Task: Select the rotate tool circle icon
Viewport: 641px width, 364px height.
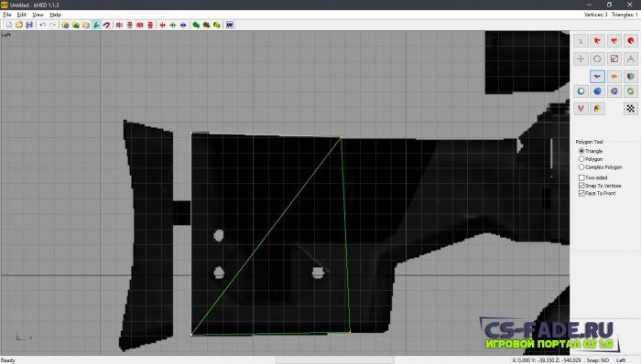Action: [597, 59]
